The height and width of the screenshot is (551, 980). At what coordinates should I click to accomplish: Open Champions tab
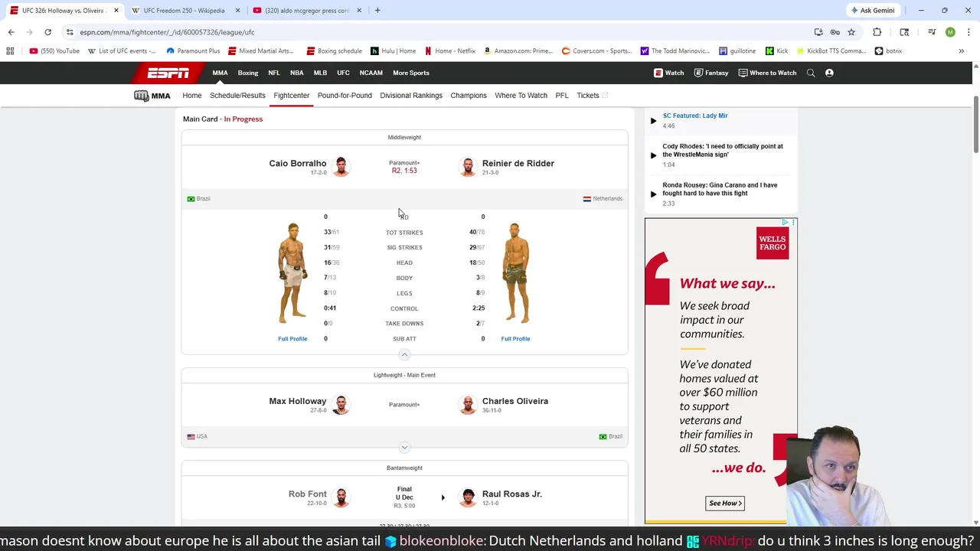pyautogui.click(x=469, y=96)
